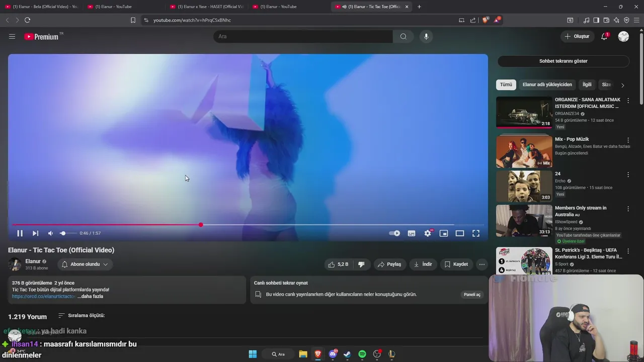The width and height of the screenshot is (644, 362).
Task: Start voice search with microphone icon
Action: point(426,36)
